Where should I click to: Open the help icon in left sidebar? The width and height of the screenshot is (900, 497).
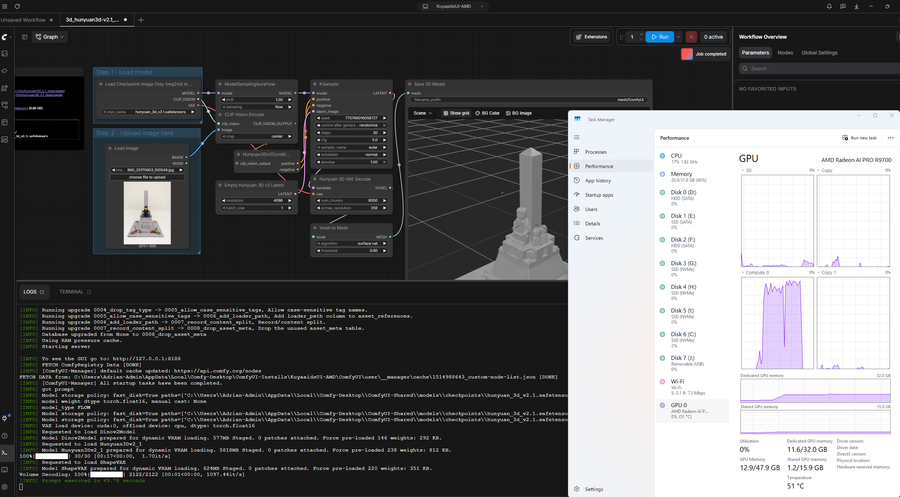click(x=5, y=436)
